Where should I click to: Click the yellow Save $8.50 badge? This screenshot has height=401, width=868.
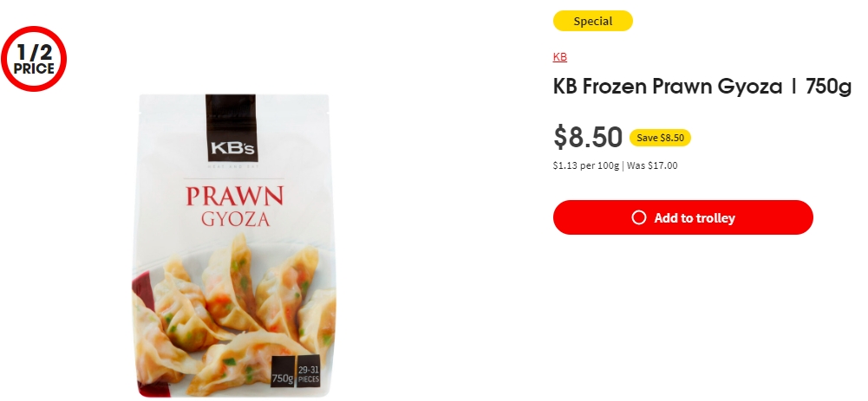click(x=660, y=138)
